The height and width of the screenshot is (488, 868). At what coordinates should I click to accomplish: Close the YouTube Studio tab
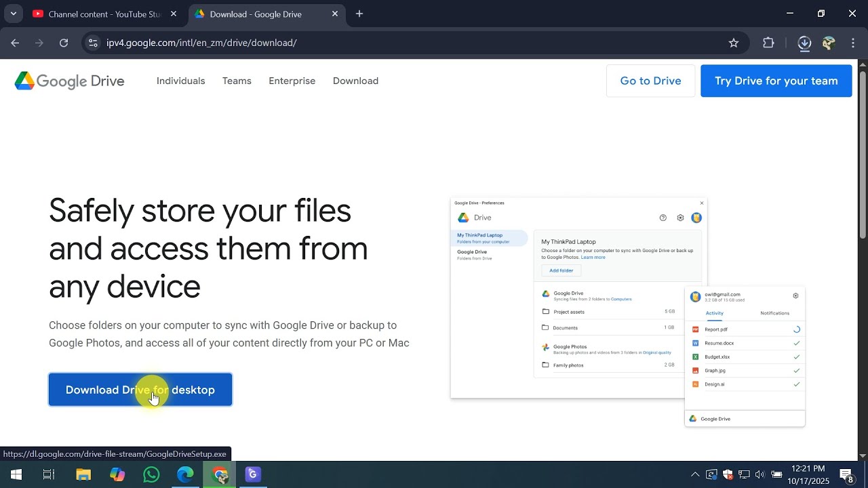174,14
